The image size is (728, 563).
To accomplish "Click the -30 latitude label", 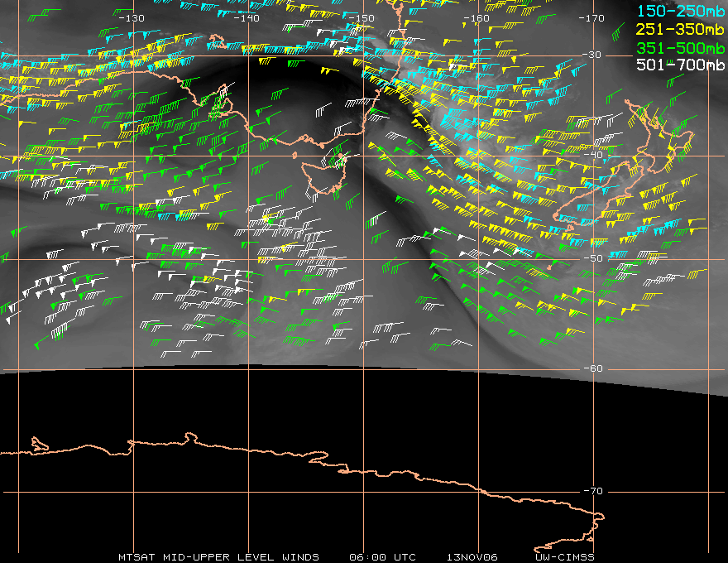I will pyautogui.click(x=592, y=55).
